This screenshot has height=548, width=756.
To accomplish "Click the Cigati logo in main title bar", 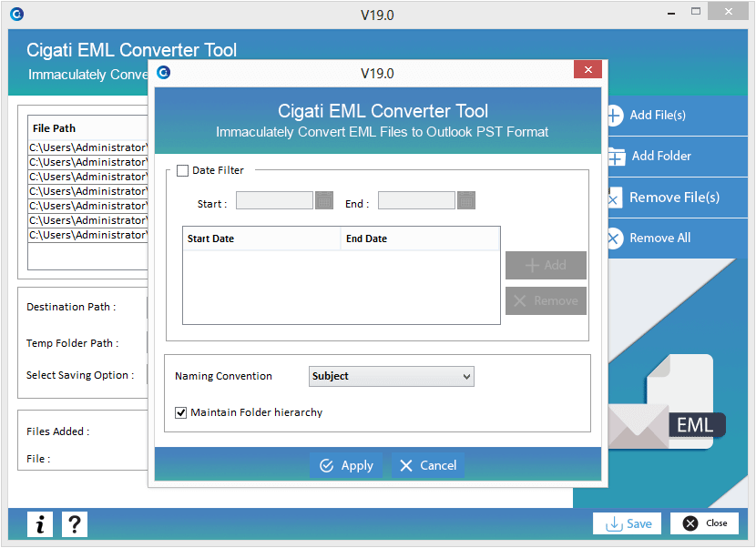I will (x=17, y=14).
